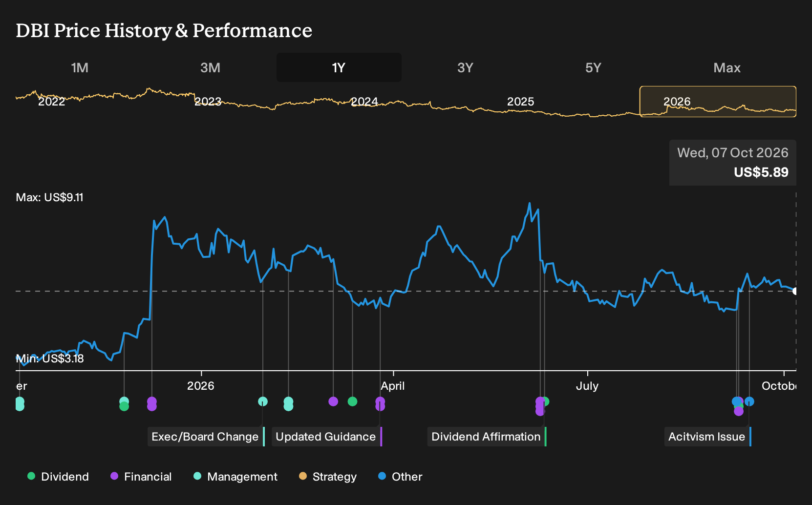Click the blue marker above Acitvism Issue label
The height and width of the screenshot is (505, 812).
[749, 401]
